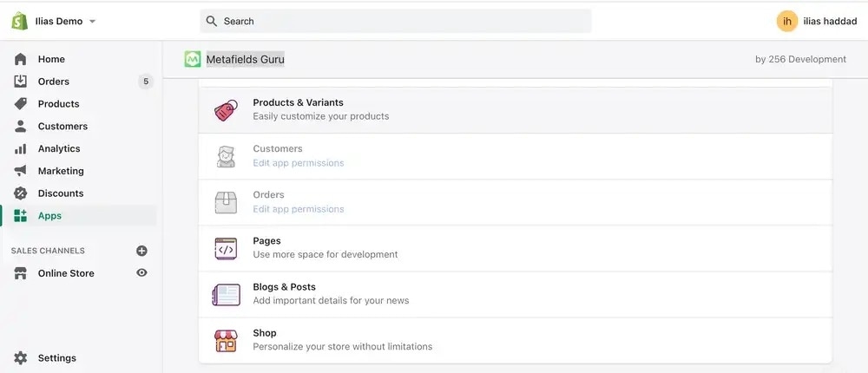Open the Discounts badge icon
The image size is (868, 373).
(21, 193)
